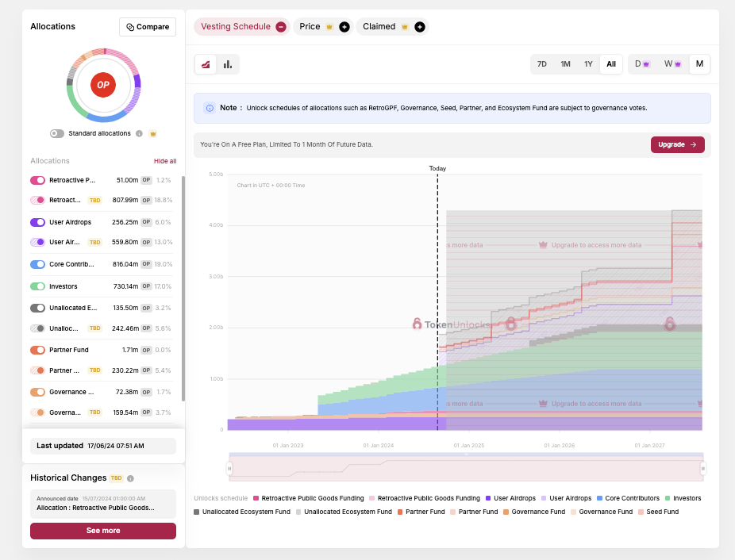Screen dimensions: 735x560
Task: Click the plus icon on the Price chip
Action: tap(344, 27)
